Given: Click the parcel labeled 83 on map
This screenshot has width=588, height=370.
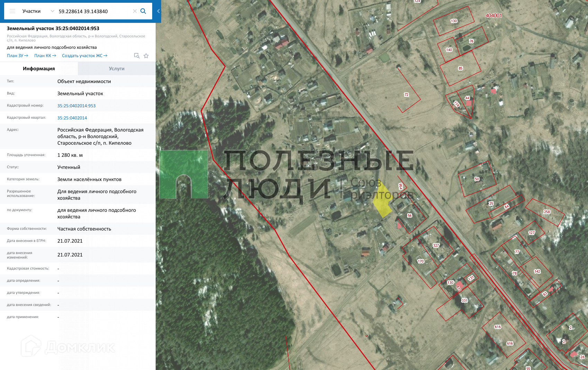Looking at the screenshot, I should pyautogui.click(x=545, y=294).
